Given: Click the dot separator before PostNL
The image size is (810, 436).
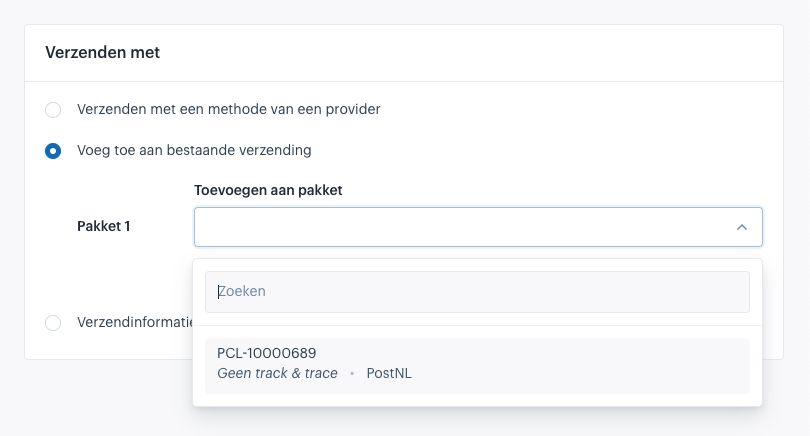Looking at the screenshot, I should click(x=351, y=374).
